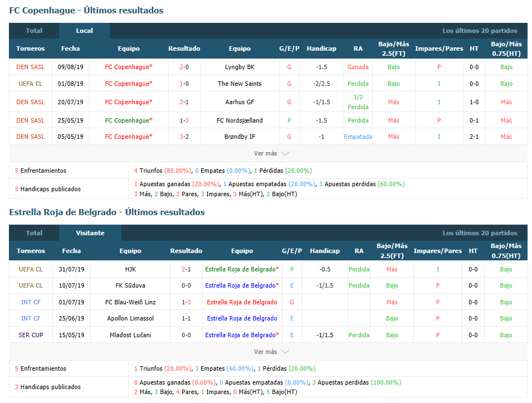Click 'UEFA CL' in The New Saints row
Image resolution: width=532 pixels, height=403 pixels.
31,84
